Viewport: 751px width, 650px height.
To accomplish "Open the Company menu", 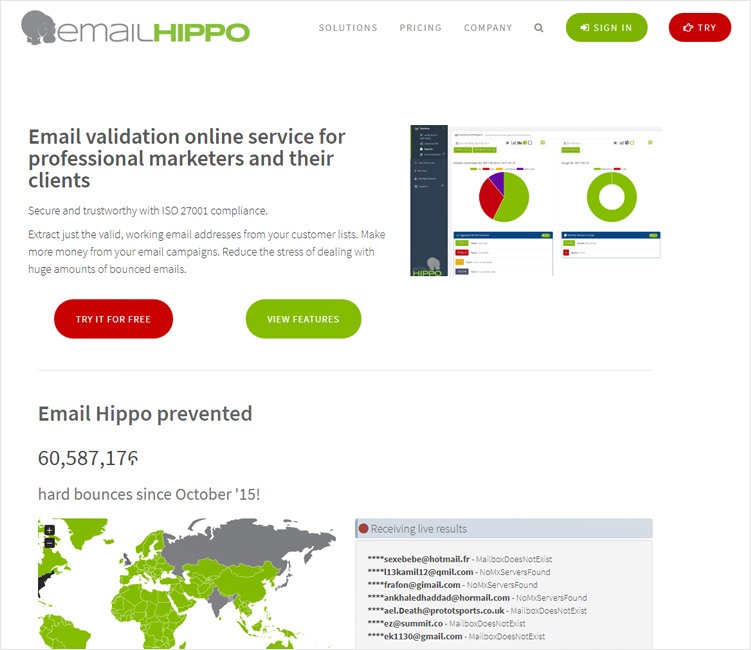I will [488, 28].
